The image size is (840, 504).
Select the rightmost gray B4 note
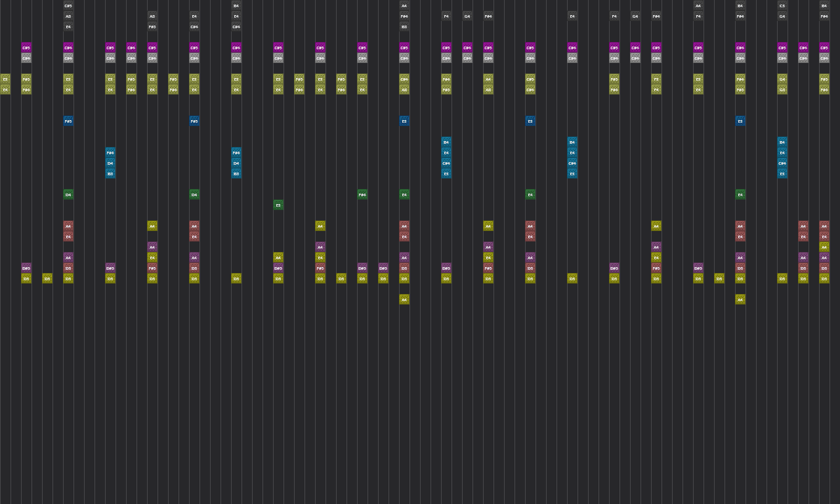pyautogui.click(x=824, y=5)
